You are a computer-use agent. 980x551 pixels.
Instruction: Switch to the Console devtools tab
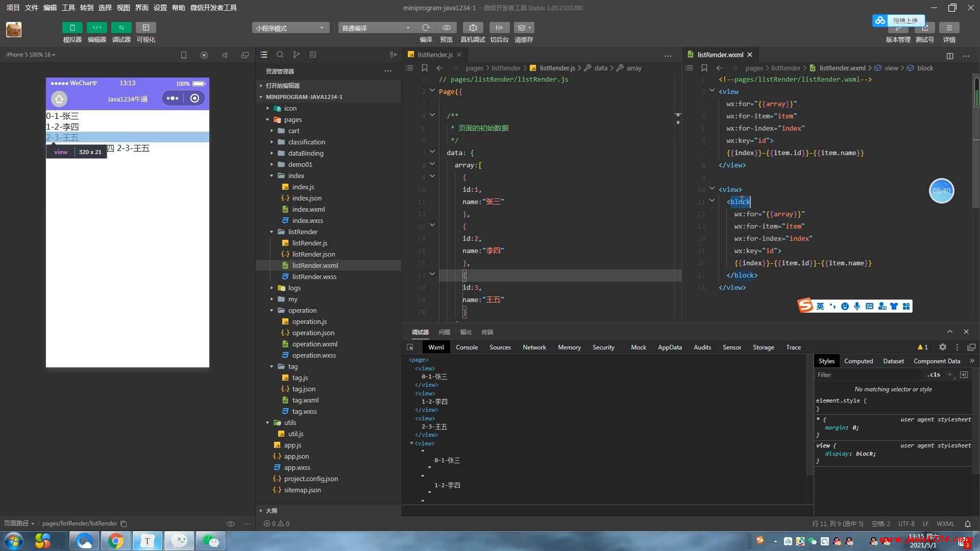coord(467,347)
